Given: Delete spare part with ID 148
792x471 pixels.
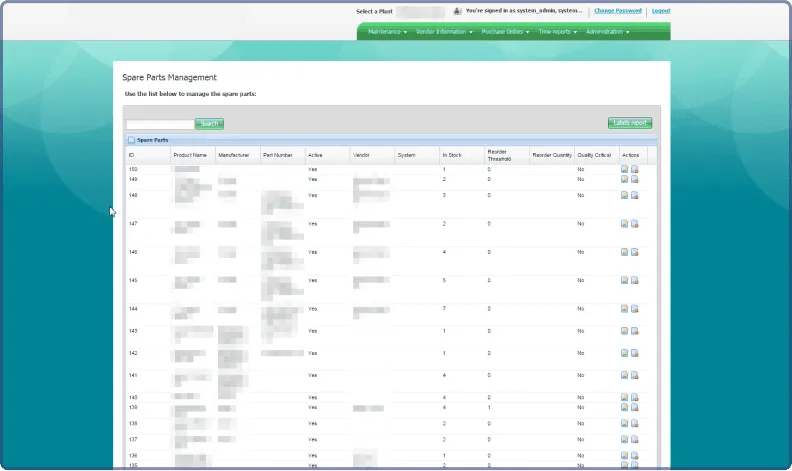Looking at the screenshot, I should point(634,195).
